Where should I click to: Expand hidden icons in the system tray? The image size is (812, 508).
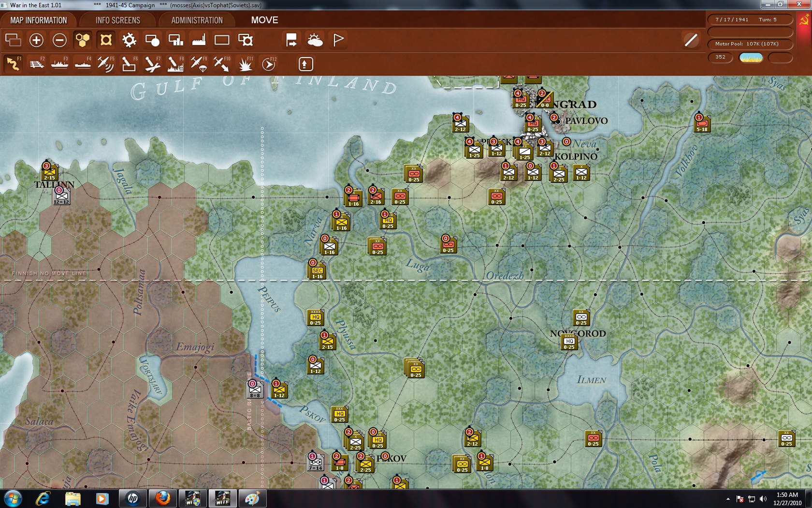[x=728, y=498]
